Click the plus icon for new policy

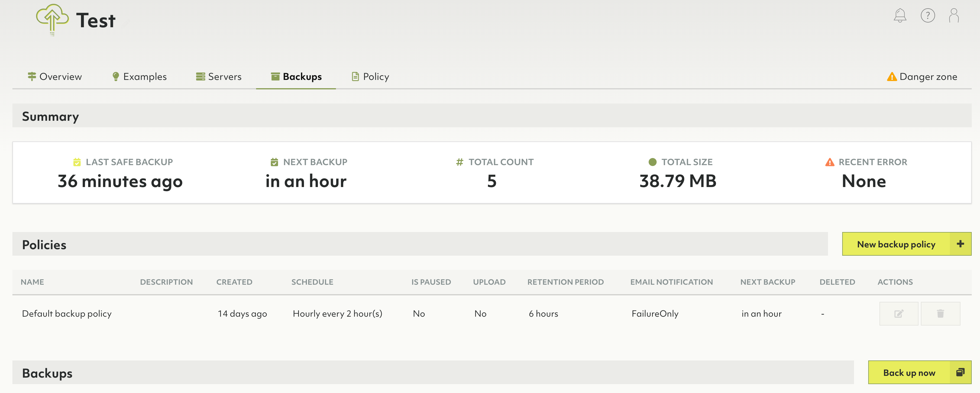tap(960, 244)
